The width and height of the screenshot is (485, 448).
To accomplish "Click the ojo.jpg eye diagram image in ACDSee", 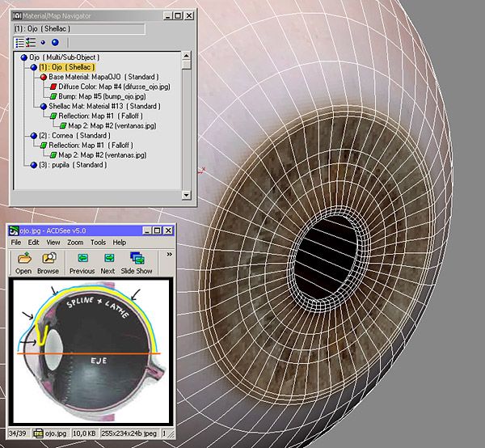I will (x=91, y=351).
